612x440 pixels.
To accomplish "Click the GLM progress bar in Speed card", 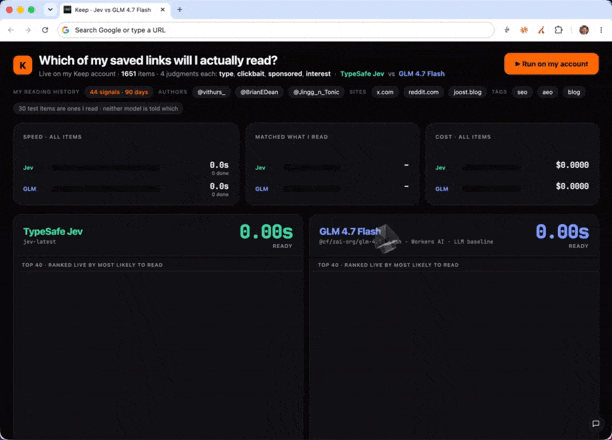I will click(x=106, y=189).
